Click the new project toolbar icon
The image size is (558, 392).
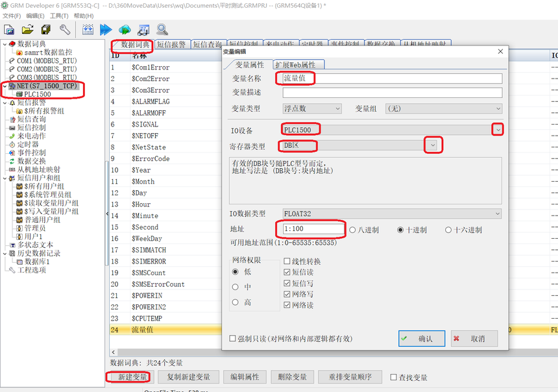point(9,29)
